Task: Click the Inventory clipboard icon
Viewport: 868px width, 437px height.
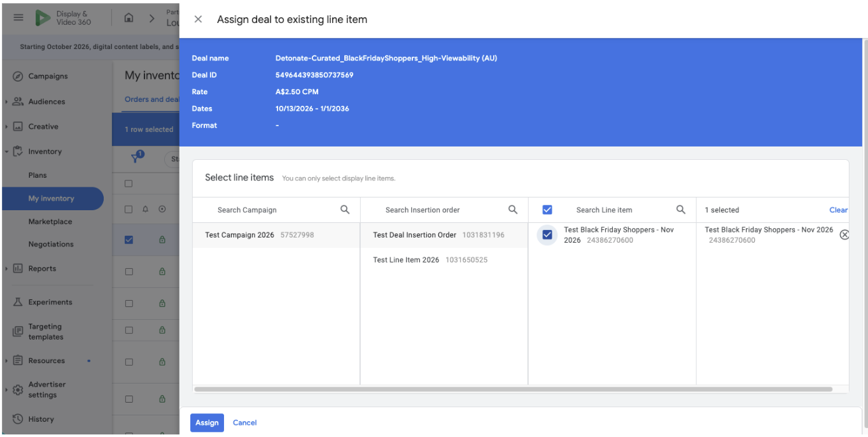Action: pos(18,152)
